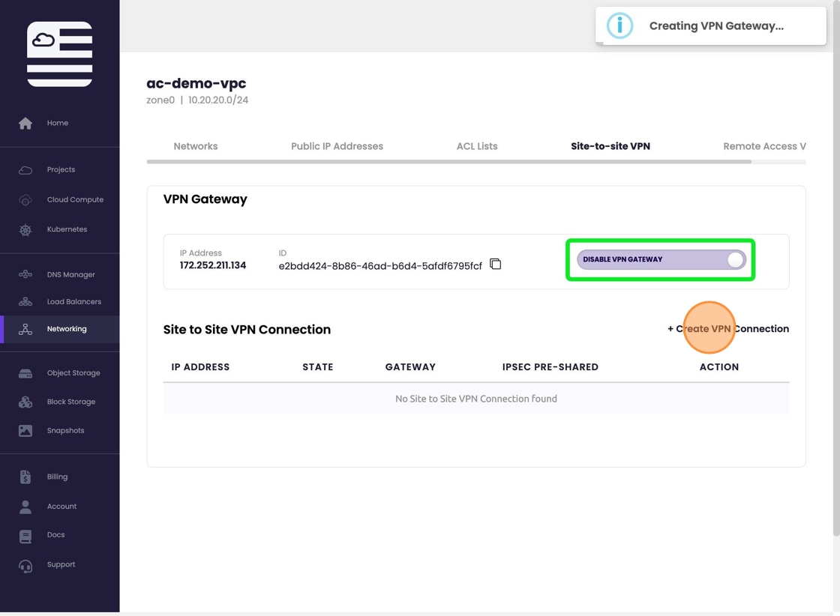Open DNS Manager sidebar icon

25,275
